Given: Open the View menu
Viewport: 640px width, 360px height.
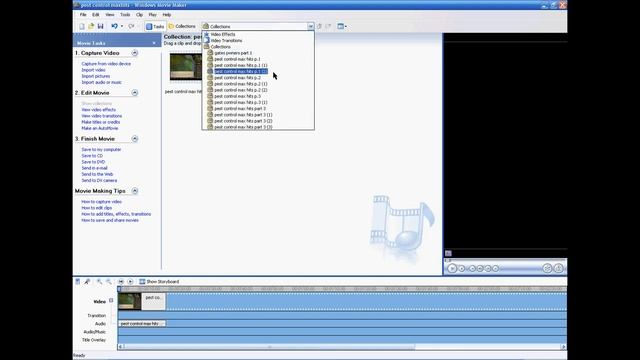Looking at the screenshot, I should point(110,15).
